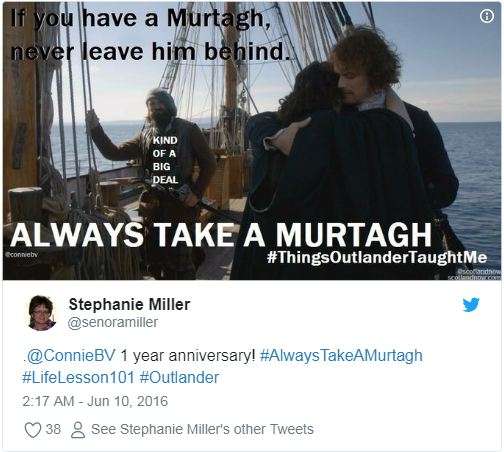Screen dimensions: 504x452
Task: Open the Always Take a Murtagh meme image
Action: pos(252,141)
